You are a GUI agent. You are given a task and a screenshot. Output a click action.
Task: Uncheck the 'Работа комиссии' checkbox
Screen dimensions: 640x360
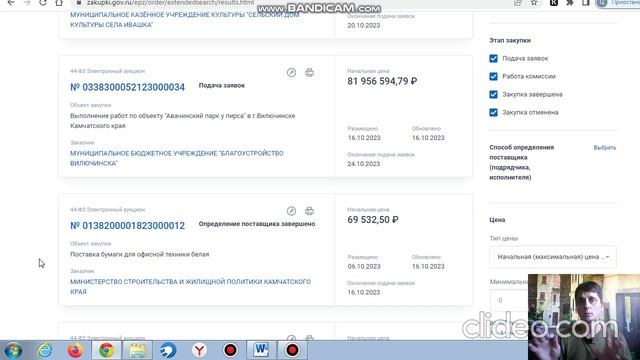(493, 76)
